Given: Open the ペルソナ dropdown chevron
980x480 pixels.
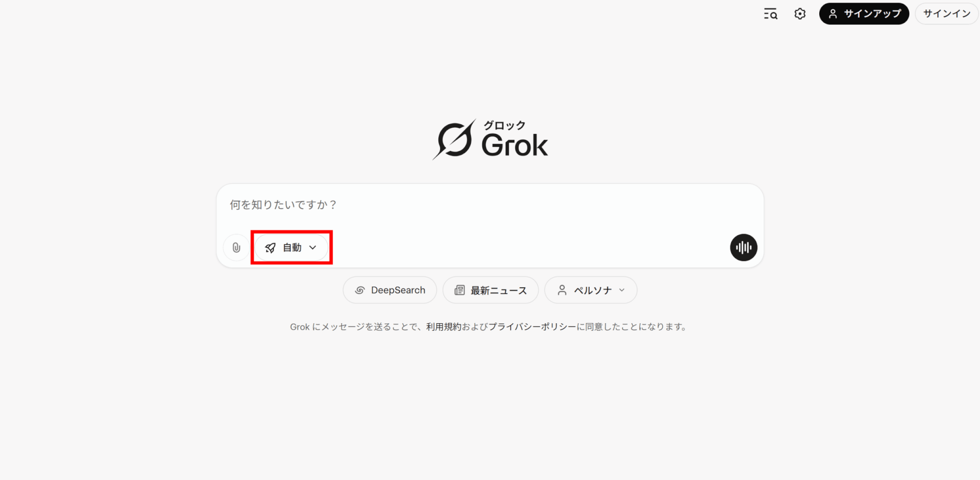Looking at the screenshot, I should (x=622, y=290).
